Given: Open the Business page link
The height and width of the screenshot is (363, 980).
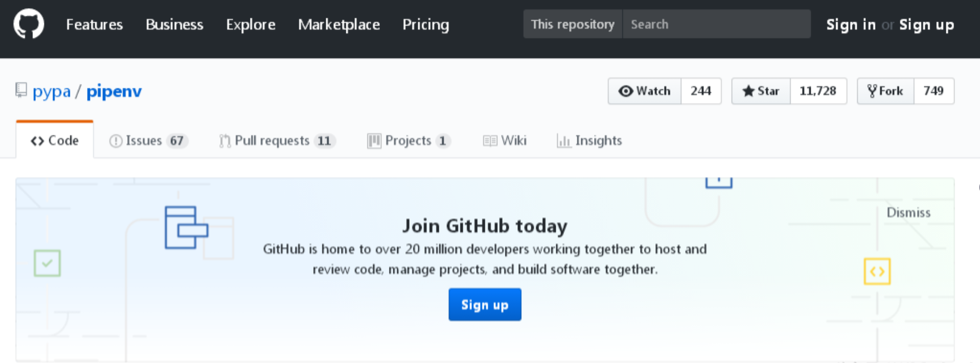Looking at the screenshot, I should (174, 24).
